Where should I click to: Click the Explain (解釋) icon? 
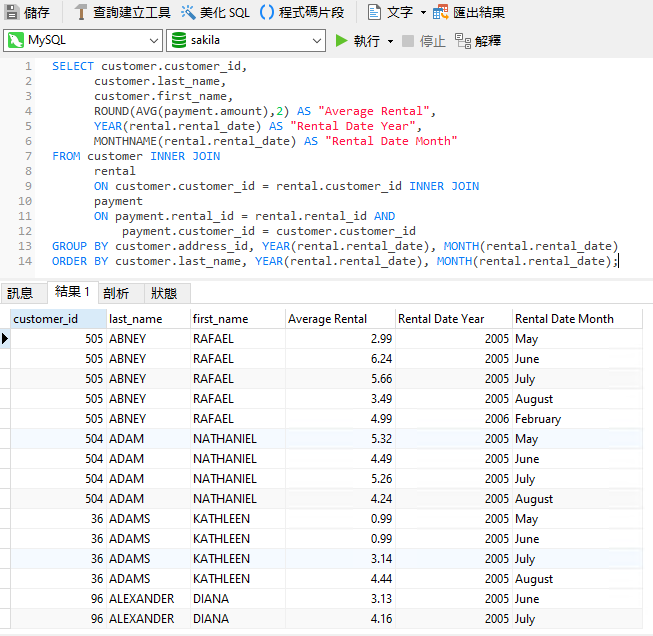463,41
